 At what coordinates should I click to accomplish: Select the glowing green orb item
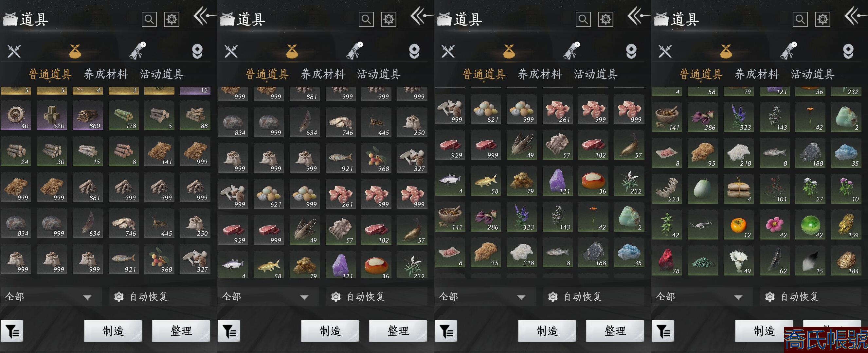pos(810,224)
